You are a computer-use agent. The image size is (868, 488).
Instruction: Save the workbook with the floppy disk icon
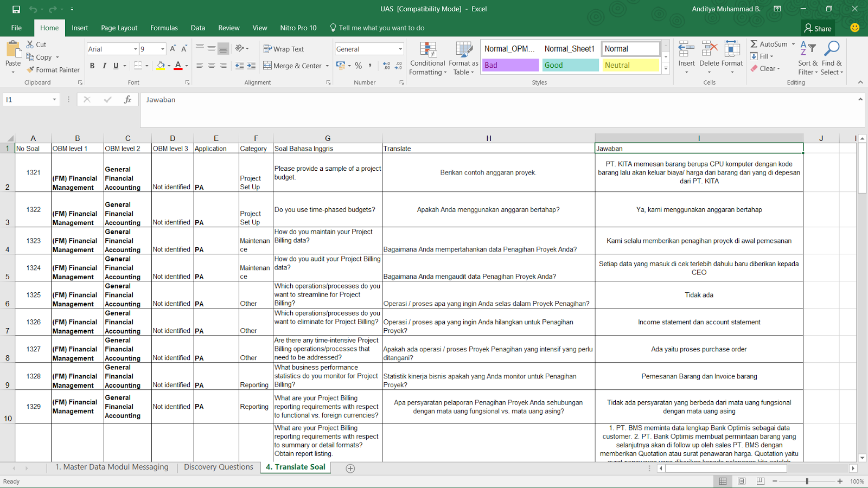16,9
